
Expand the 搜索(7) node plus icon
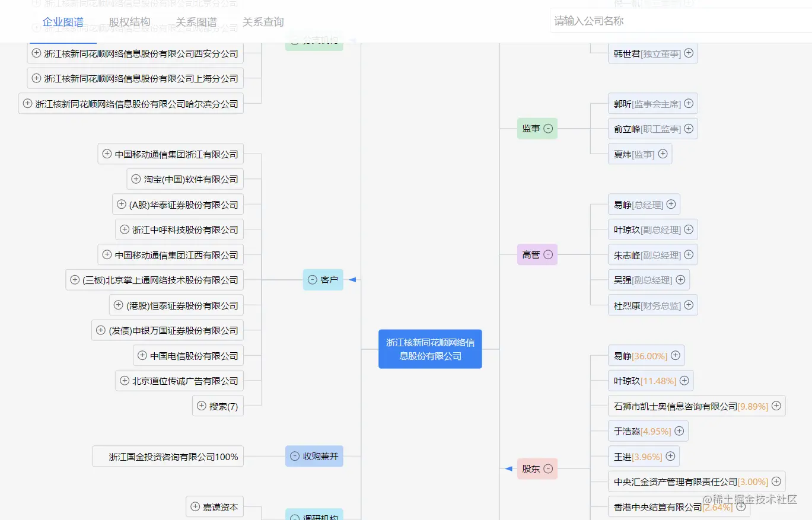(201, 406)
